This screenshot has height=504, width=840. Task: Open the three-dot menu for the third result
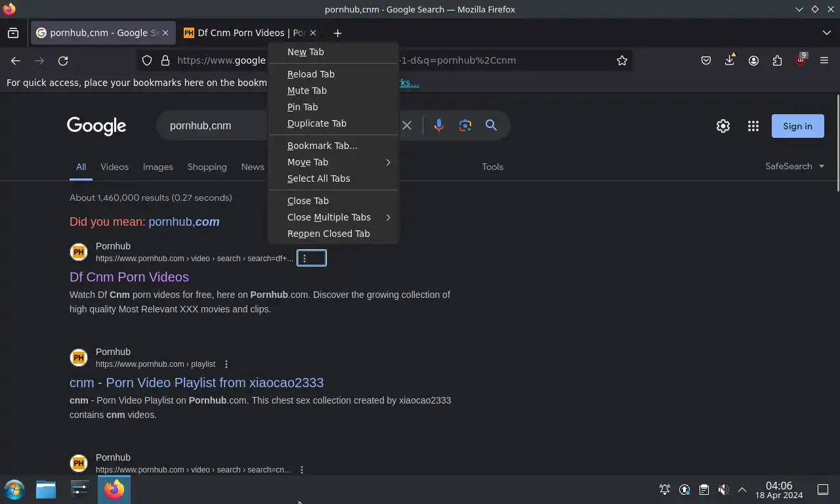(x=302, y=470)
